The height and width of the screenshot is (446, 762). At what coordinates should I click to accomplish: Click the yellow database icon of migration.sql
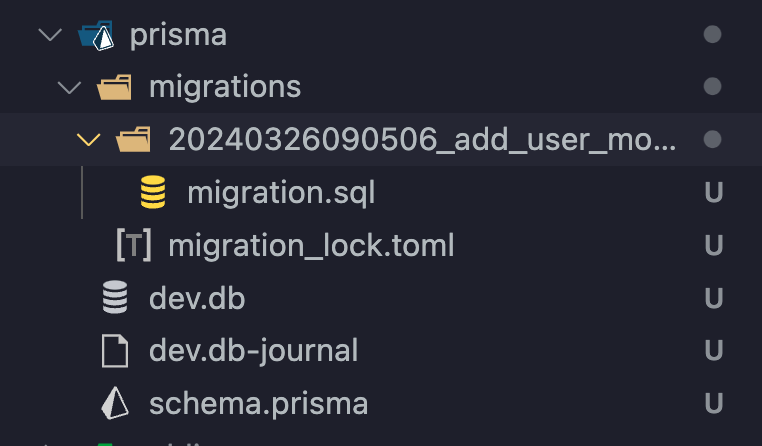(x=153, y=192)
